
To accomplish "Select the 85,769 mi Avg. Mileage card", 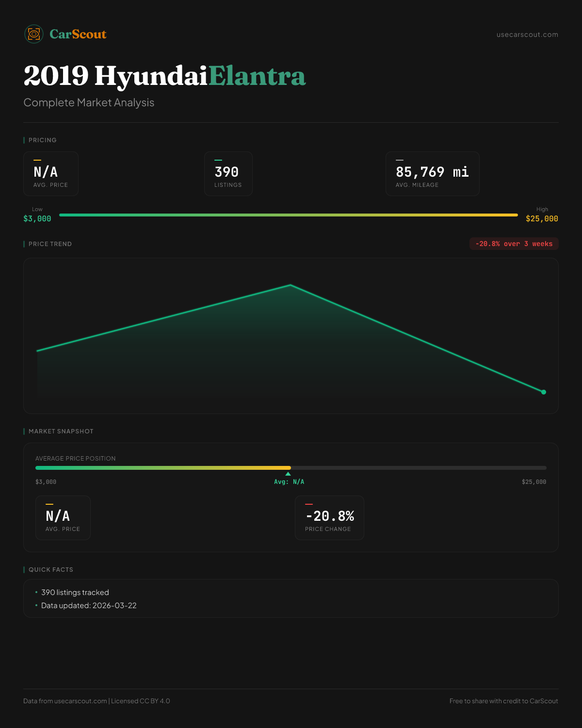I will point(432,174).
